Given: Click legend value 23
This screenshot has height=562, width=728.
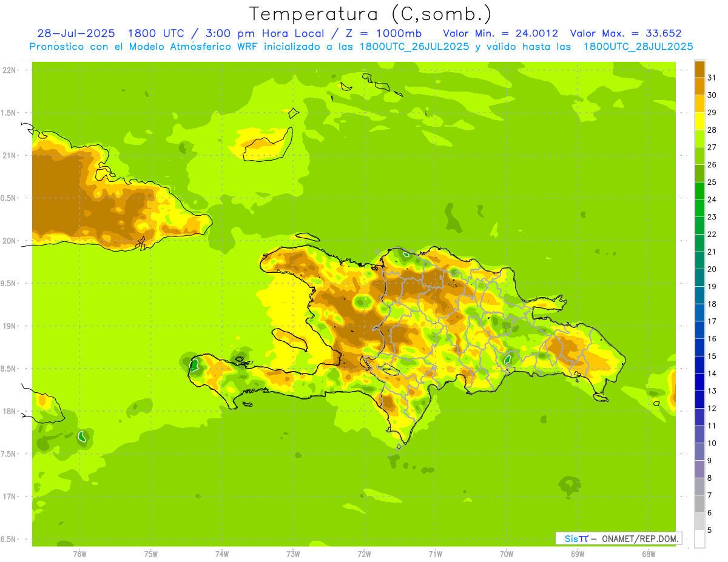Looking at the screenshot, I should 712,216.
